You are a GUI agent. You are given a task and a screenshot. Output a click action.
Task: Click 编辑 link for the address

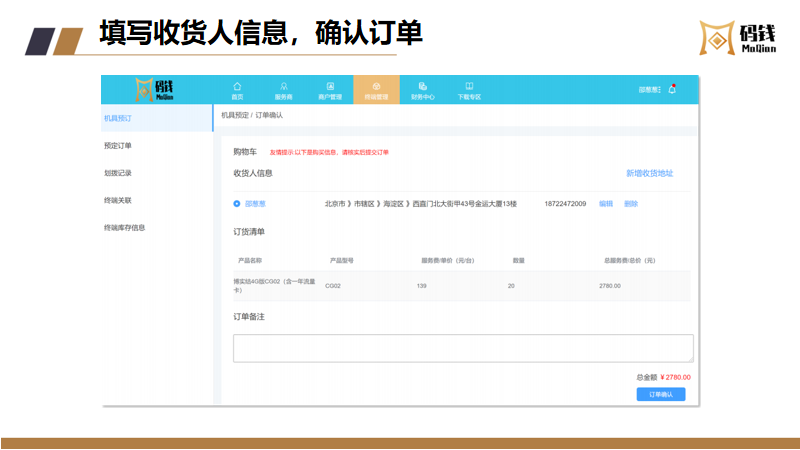pyautogui.click(x=606, y=204)
